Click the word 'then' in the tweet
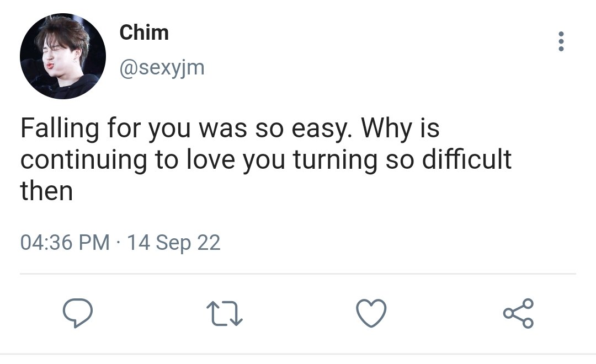 (46, 191)
